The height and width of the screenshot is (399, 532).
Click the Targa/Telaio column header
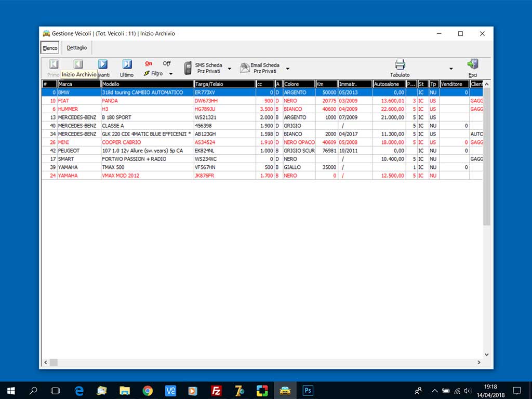224,84
